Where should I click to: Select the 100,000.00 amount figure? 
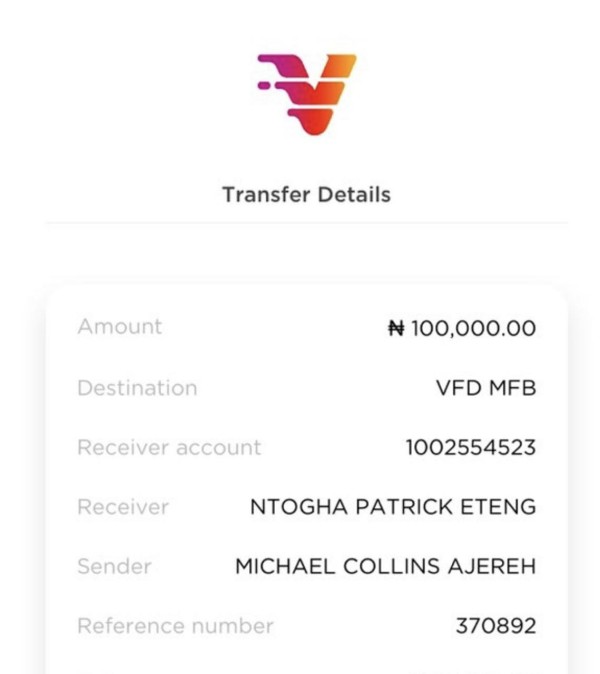click(x=473, y=328)
